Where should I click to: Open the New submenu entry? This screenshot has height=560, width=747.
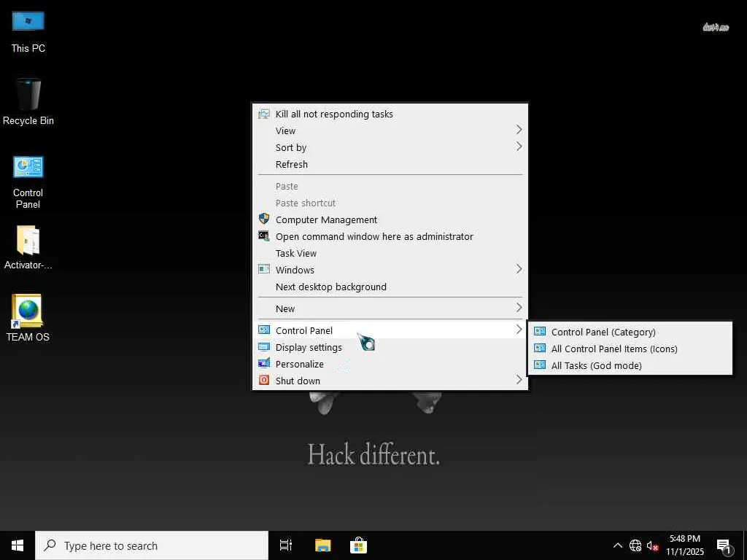tap(390, 308)
